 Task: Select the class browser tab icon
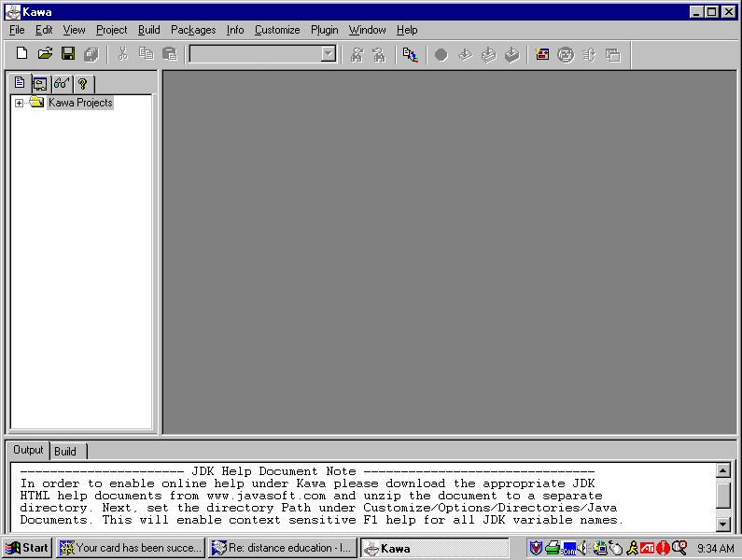pyautogui.click(x=40, y=84)
